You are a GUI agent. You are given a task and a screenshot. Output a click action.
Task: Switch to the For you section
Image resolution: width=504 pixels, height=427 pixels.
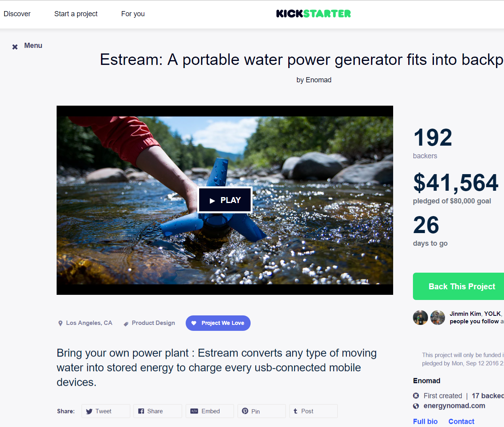point(133,13)
